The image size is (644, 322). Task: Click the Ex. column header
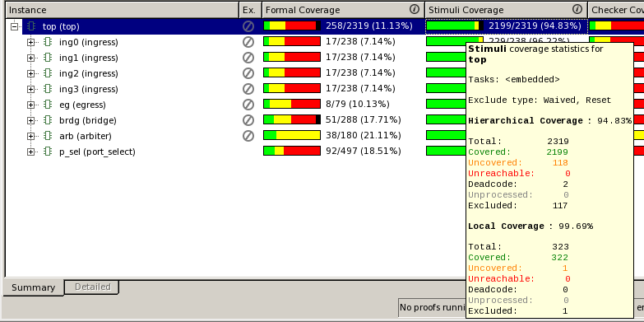click(x=250, y=10)
